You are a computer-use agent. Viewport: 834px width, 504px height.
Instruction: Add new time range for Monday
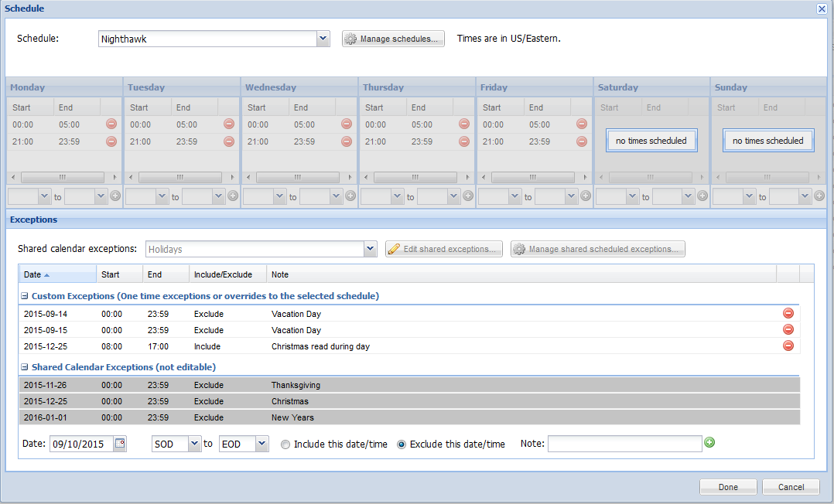pos(115,196)
